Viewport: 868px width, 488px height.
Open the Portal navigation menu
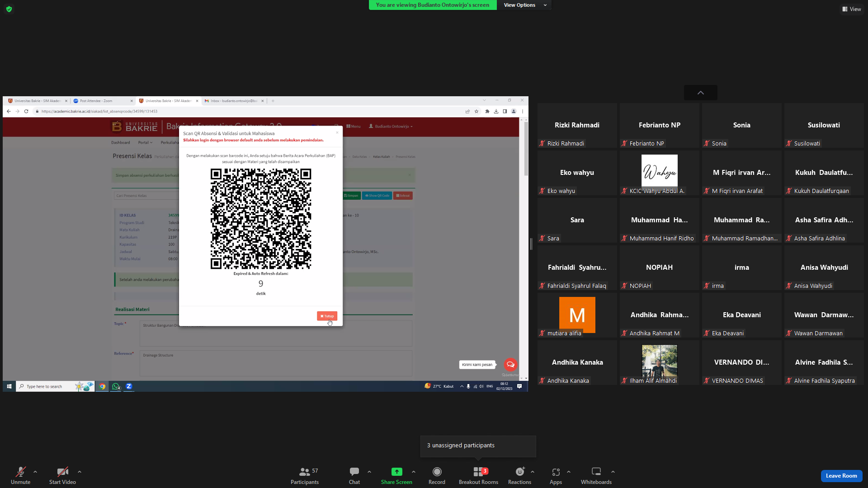coord(145,143)
